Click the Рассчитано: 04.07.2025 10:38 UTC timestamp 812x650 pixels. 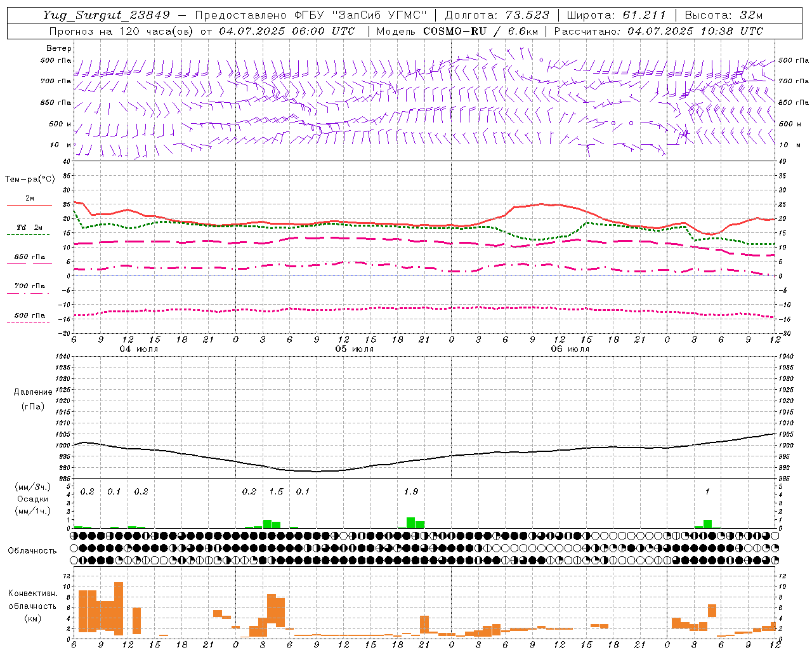658,31
